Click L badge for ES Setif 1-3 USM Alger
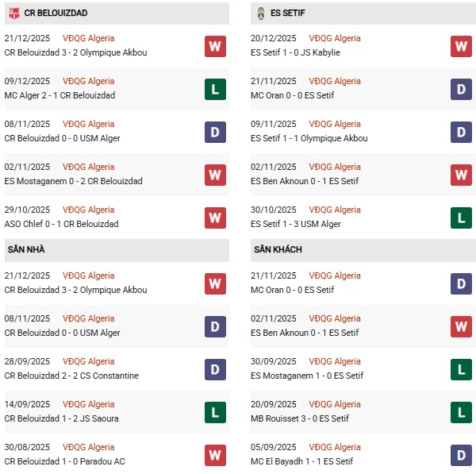 coord(461,218)
